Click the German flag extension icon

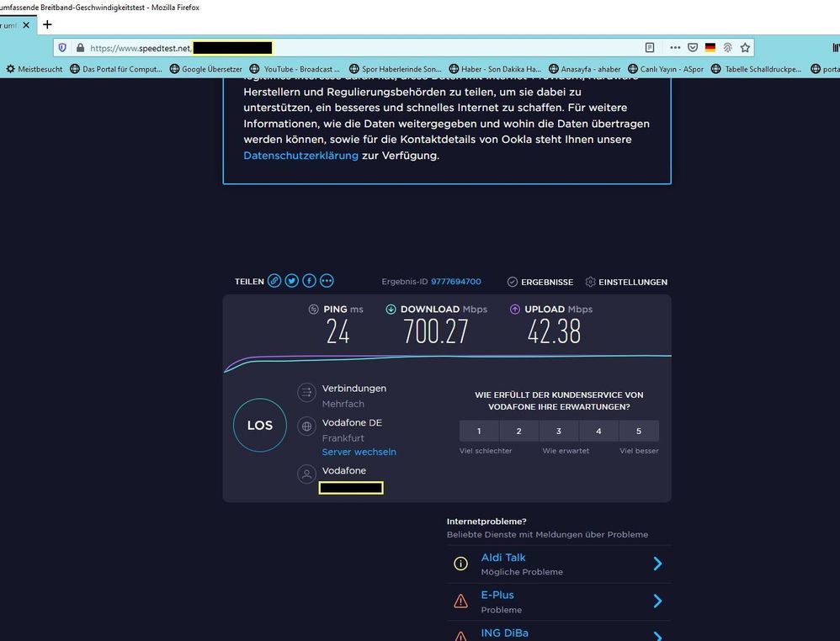[710, 48]
